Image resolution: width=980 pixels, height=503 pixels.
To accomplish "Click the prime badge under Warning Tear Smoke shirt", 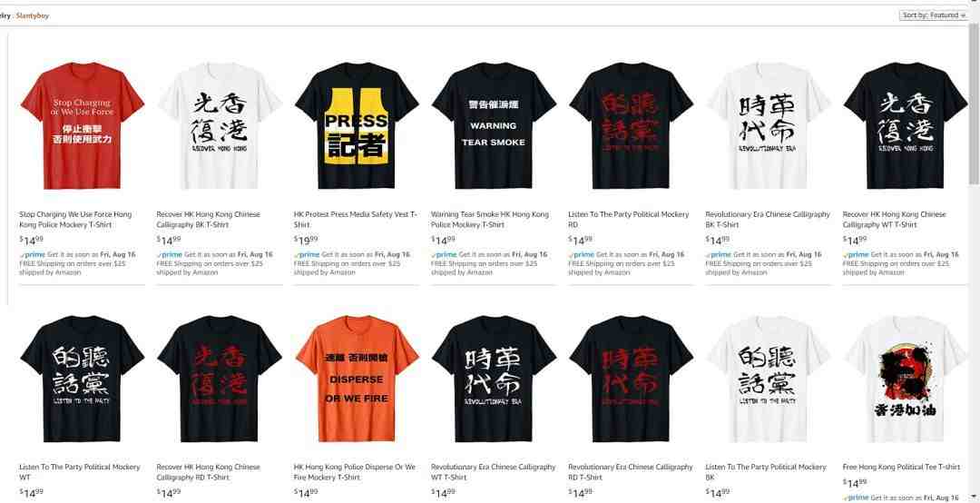I will 444,254.
